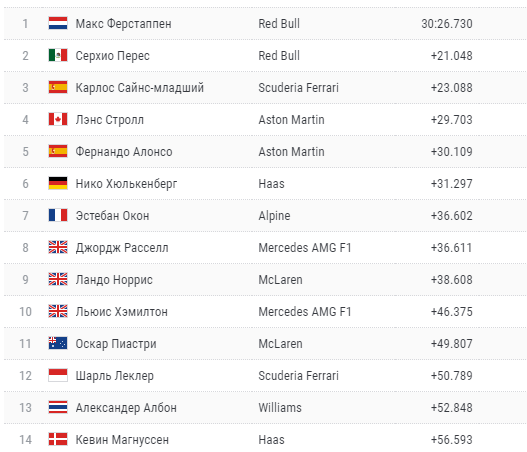Click the gap +38.608 in Норрис row
Screen dimensions: 527x452
(451, 280)
